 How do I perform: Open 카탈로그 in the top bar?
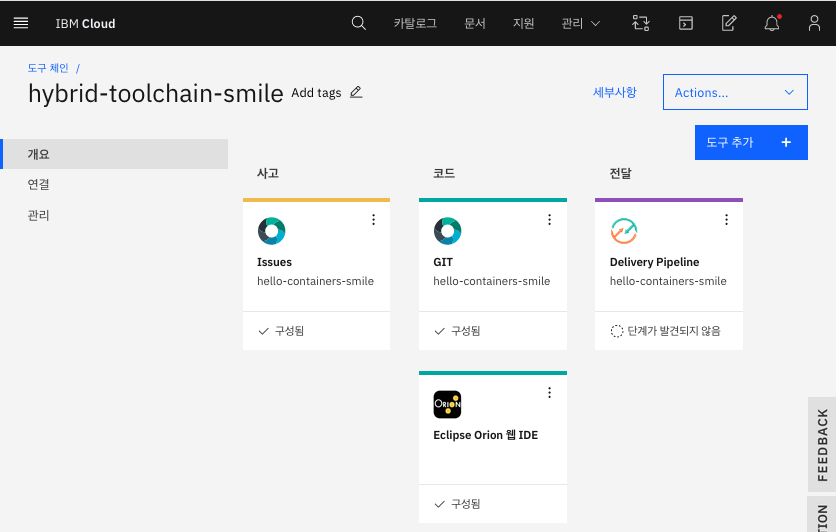415,23
